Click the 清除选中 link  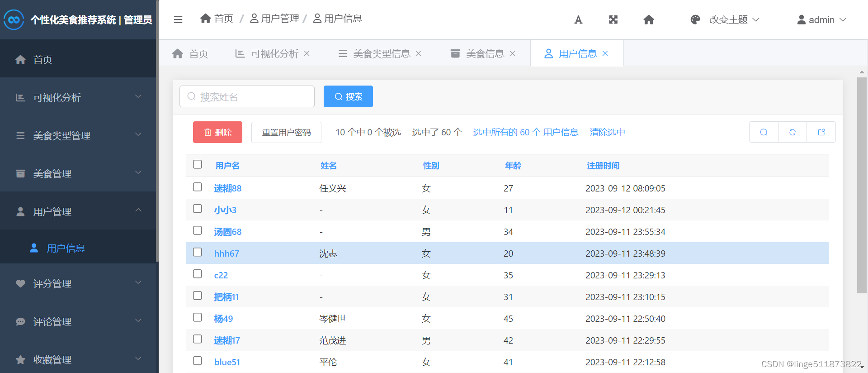(607, 132)
